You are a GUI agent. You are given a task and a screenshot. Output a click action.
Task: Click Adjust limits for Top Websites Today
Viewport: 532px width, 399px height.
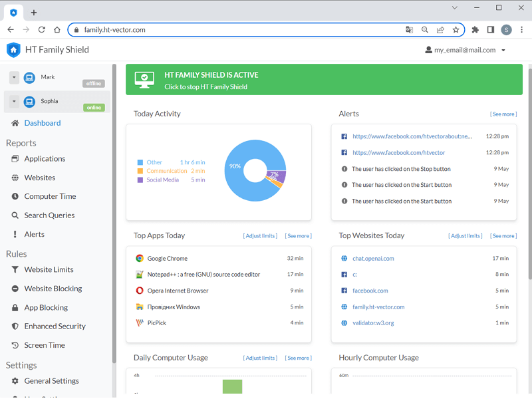(465, 236)
